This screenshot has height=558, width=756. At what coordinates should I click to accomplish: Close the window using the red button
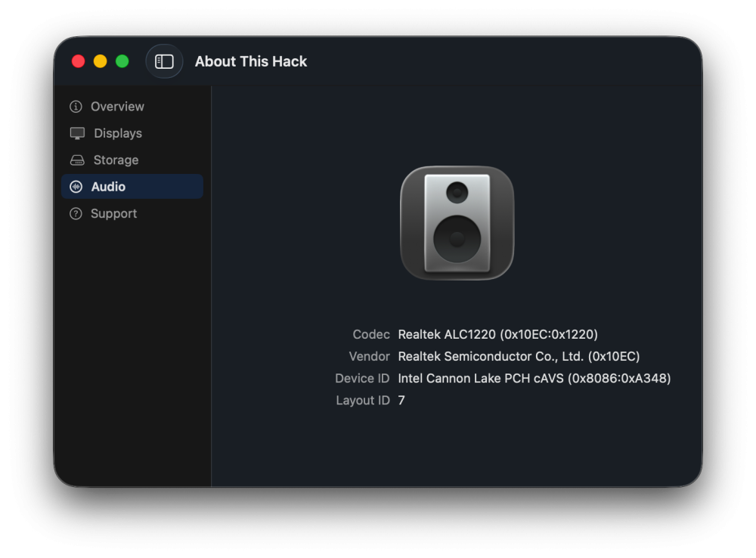tap(78, 61)
